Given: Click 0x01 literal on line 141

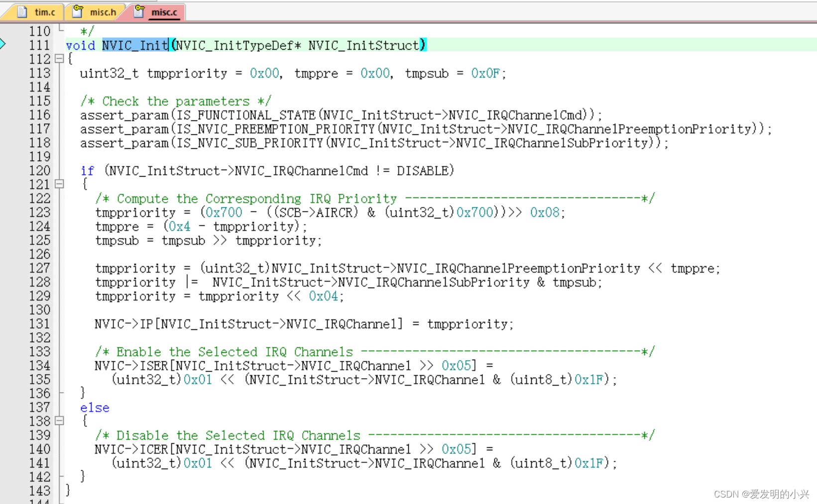Looking at the screenshot, I should (x=198, y=463).
